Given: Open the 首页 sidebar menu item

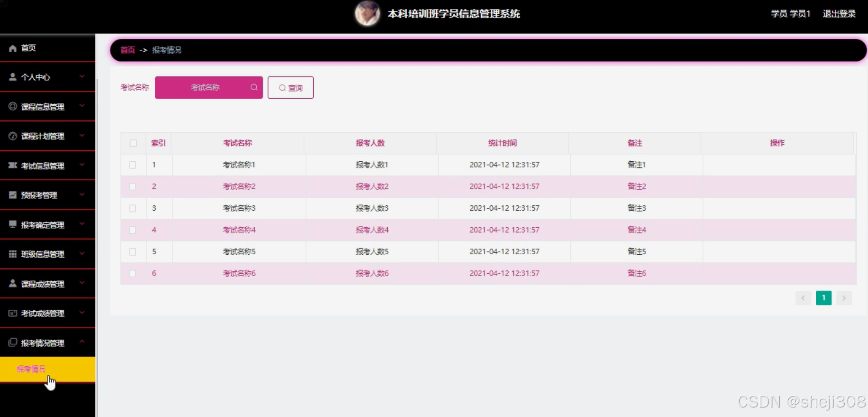Looking at the screenshot, I should [x=47, y=48].
